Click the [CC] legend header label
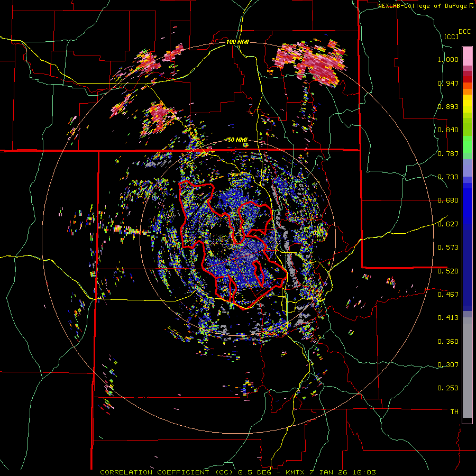Image resolution: width=476 pixels, height=476 pixels. click(x=452, y=36)
